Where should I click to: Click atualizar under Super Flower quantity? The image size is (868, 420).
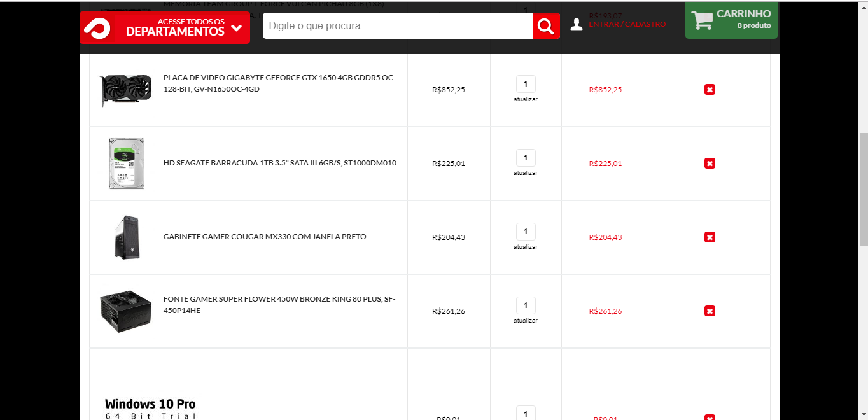tap(526, 321)
